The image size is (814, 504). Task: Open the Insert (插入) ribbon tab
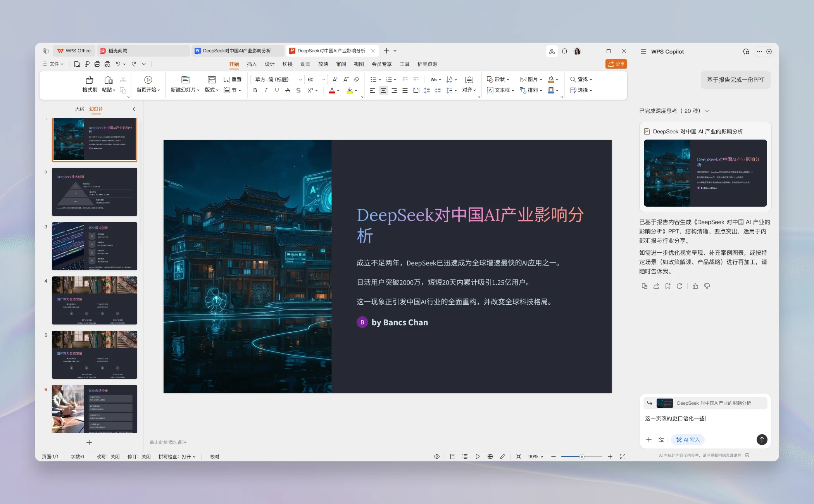[x=252, y=64]
